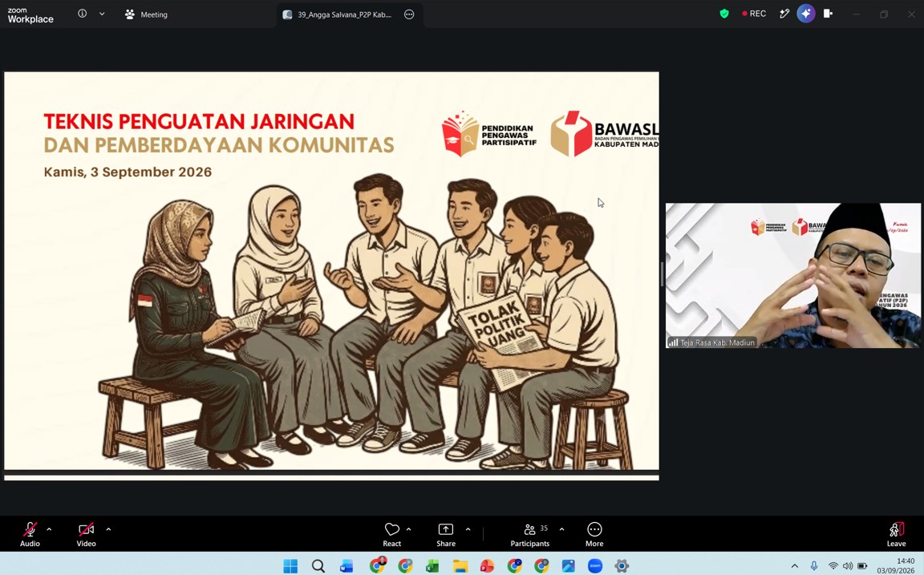Image resolution: width=924 pixels, height=575 pixels.
Task: Open the Windows Start menu
Action: point(290,566)
